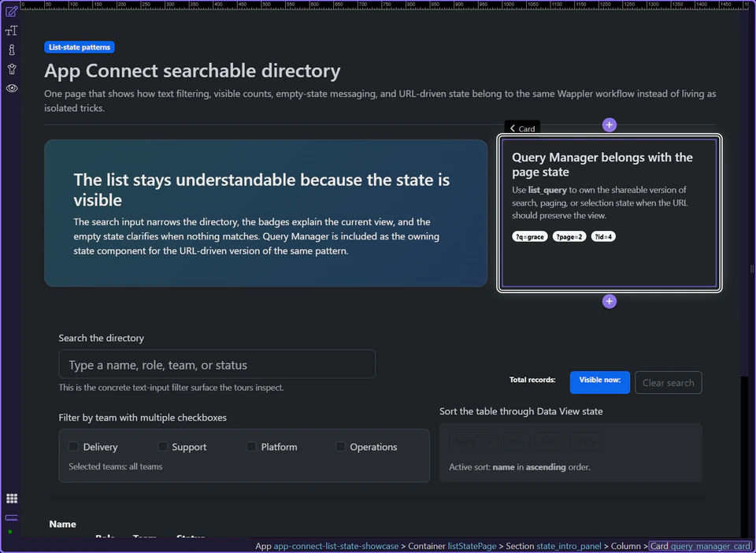
Task: Click the 'Active sort: name in ascending' text
Action: click(520, 466)
